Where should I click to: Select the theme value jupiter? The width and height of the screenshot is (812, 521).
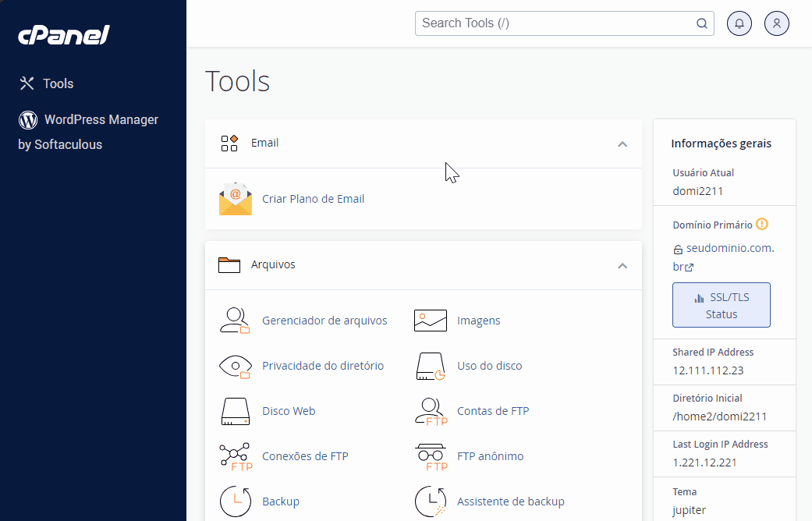click(x=690, y=510)
